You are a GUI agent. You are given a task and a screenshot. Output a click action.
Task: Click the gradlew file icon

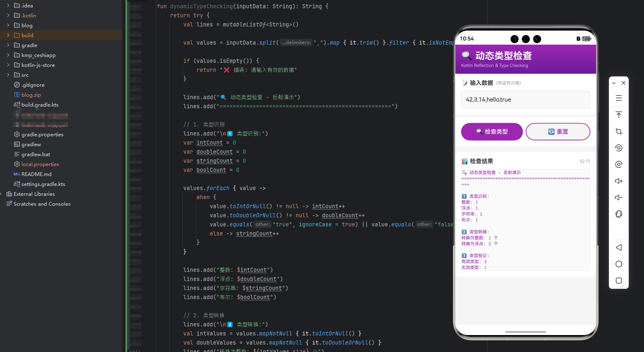(x=17, y=144)
